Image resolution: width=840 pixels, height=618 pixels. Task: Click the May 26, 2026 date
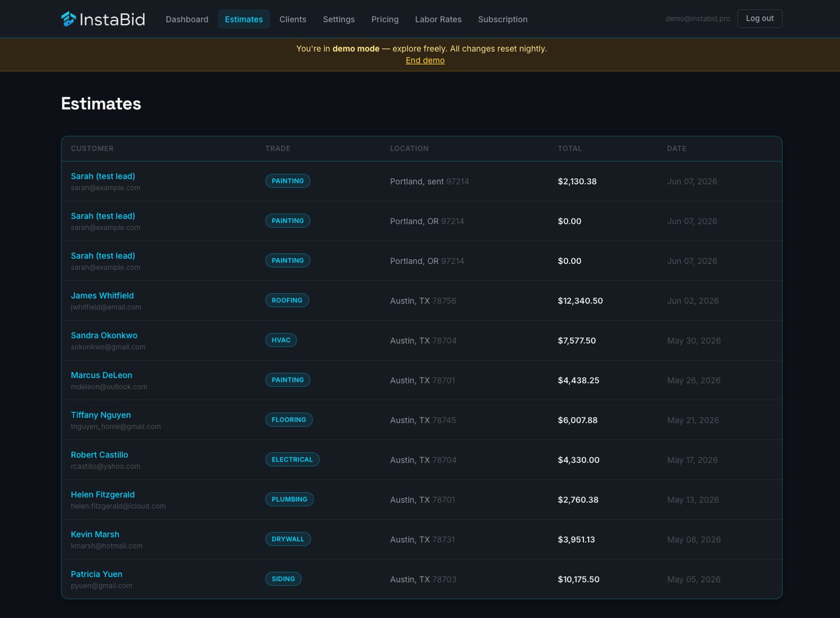pyautogui.click(x=694, y=380)
